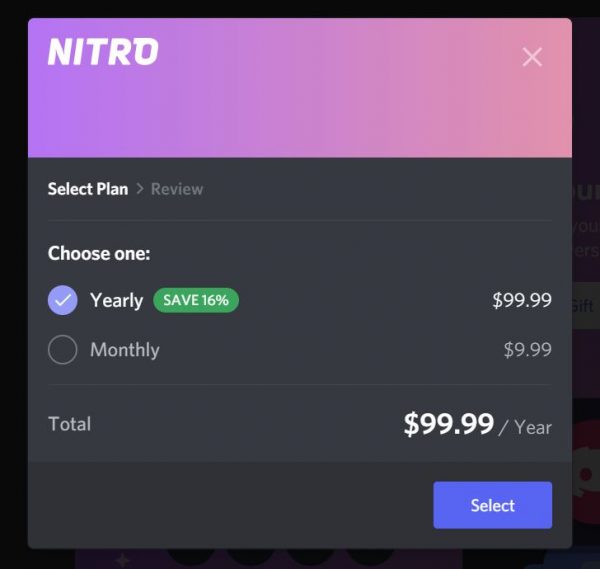Click the Select Plan breadcrumb step

[x=88, y=189]
